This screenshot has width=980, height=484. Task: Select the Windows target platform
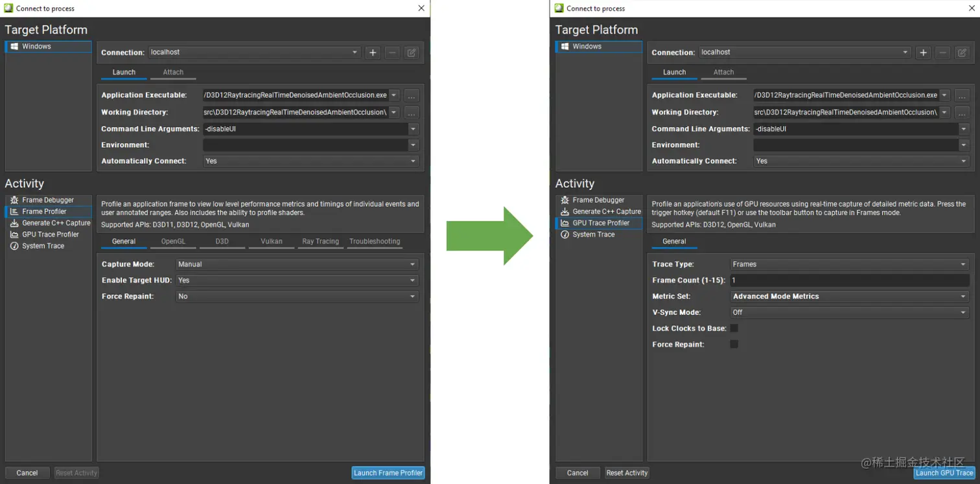(x=49, y=46)
